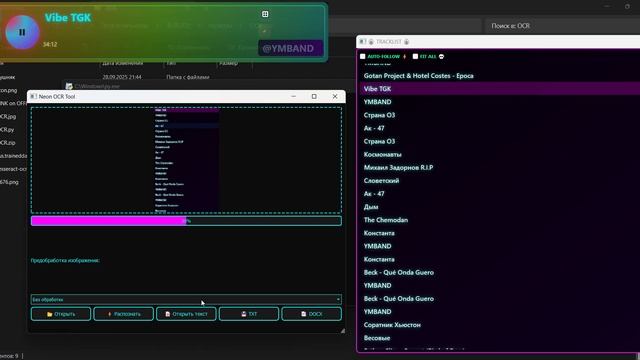Screen dimensions: 640x360
Task: Export result with the TXT button
Action: point(249,314)
